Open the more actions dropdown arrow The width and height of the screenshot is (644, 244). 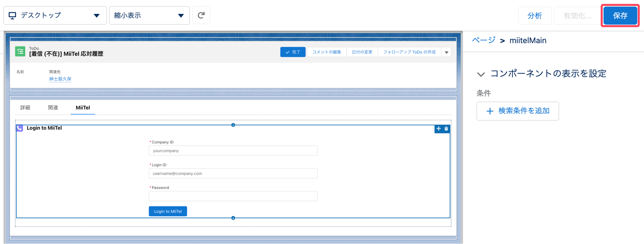coord(446,52)
